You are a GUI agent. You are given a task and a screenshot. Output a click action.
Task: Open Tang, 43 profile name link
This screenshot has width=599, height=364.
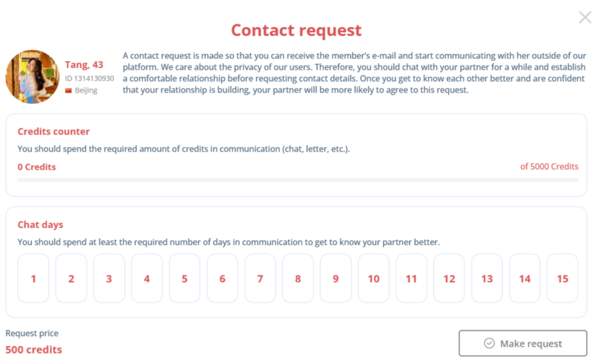point(84,65)
